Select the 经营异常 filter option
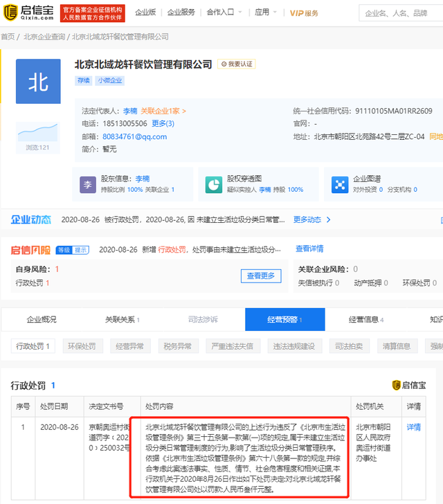 129,346
